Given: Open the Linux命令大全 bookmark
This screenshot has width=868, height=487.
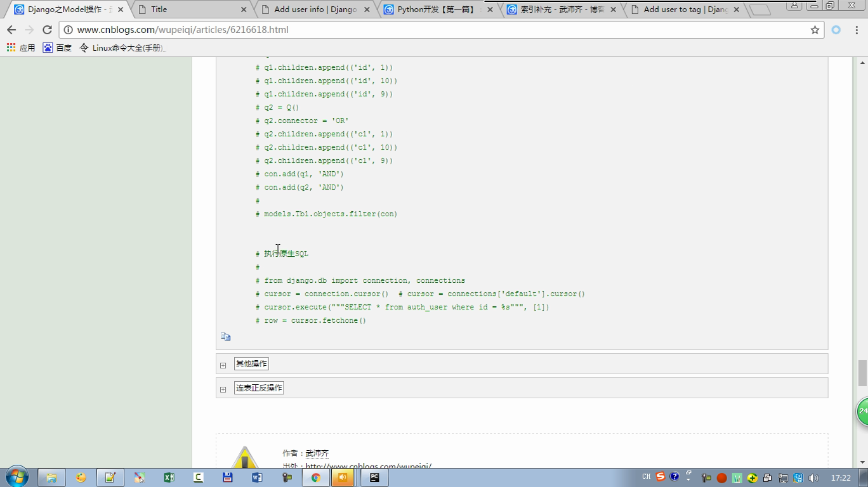Looking at the screenshot, I should pos(122,48).
